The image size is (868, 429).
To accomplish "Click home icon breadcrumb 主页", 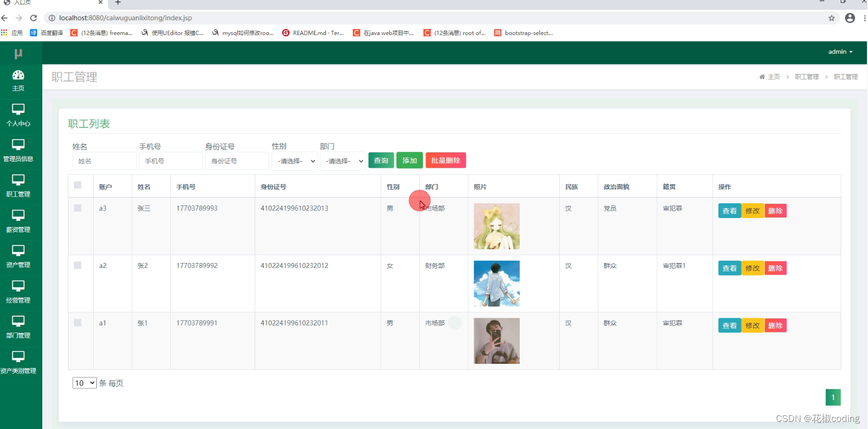I will coord(769,77).
